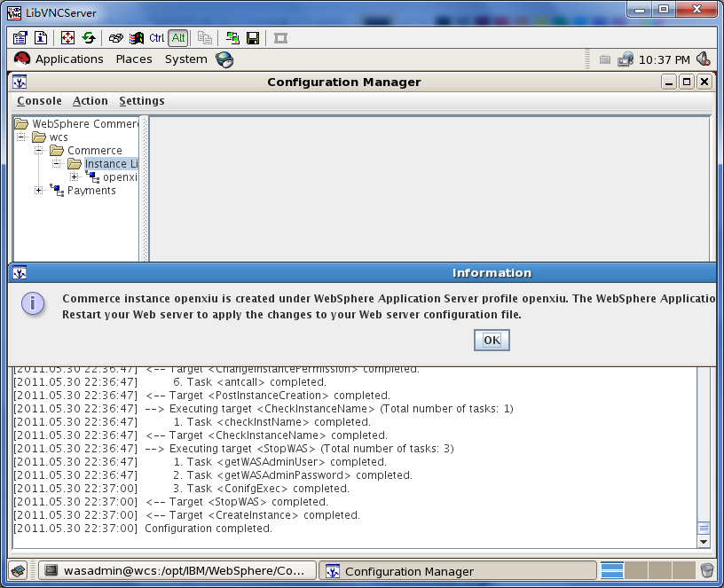Expand the openxiu instance node
The image size is (724, 588).
pyautogui.click(x=74, y=176)
